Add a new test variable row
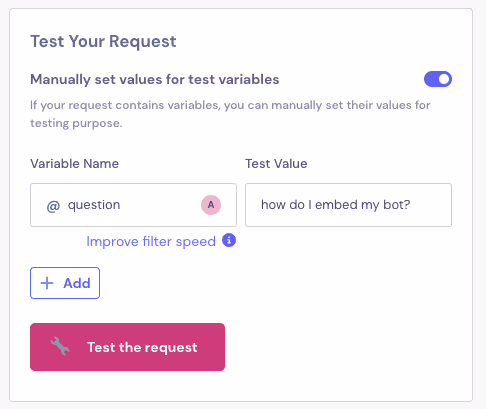486x409 pixels. [65, 283]
